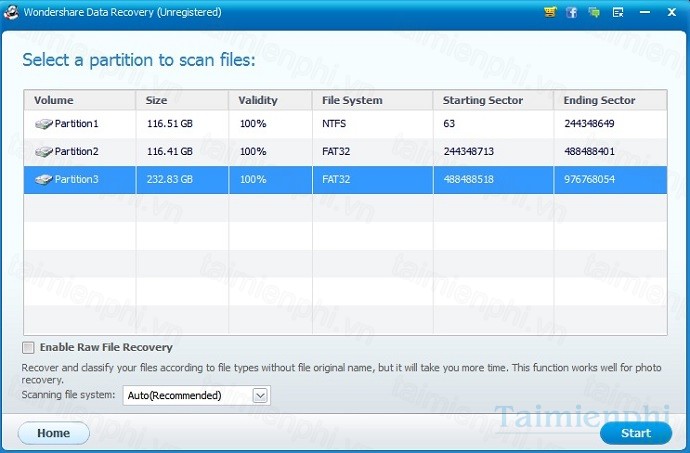This screenshot has height=453, width=690.
Task: Click the Partition1 drive icon
Action: (44, 124)
